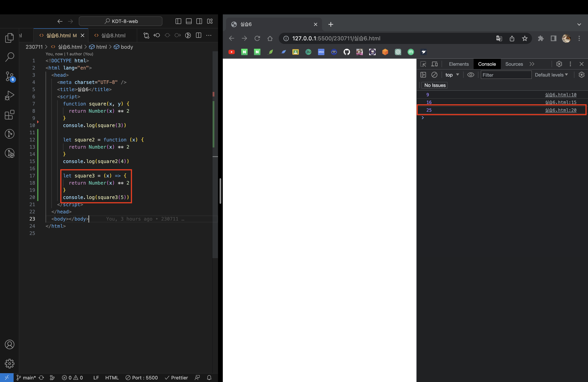
Task: Open the top JavaScript context dropdown
Action: [x=452, y=75]
